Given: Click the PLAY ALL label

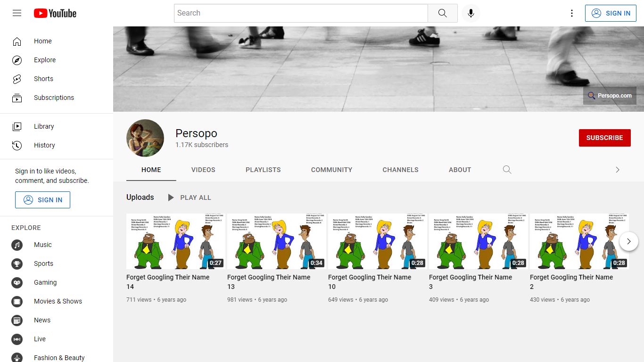Looking at the screenshot, I should 196,197.
